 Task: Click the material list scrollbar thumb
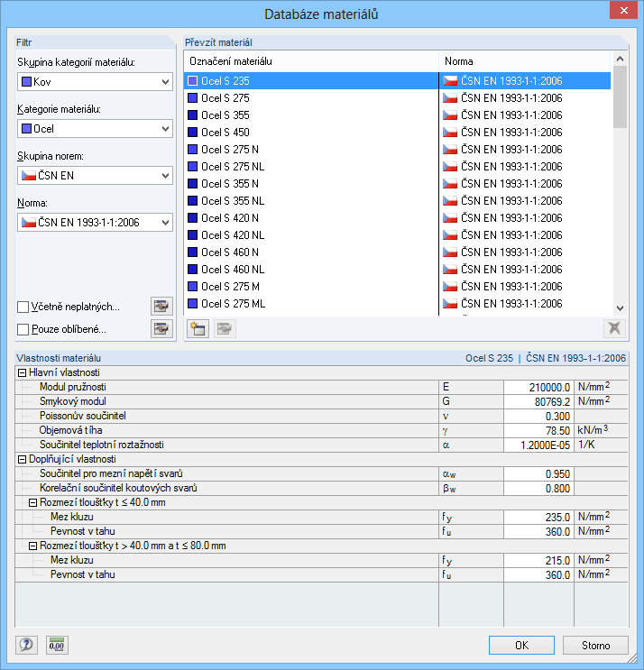(620, 96)
